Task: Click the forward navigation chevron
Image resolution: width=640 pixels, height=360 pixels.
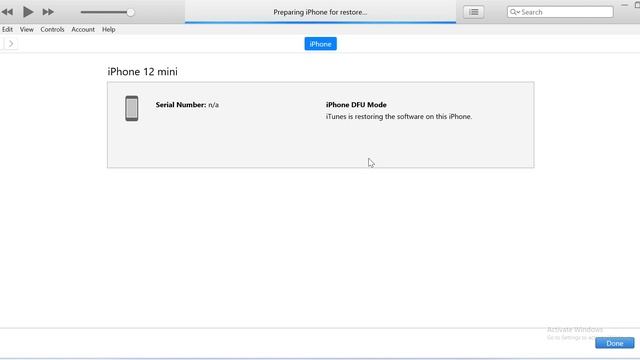Action: tap(11, 43)
